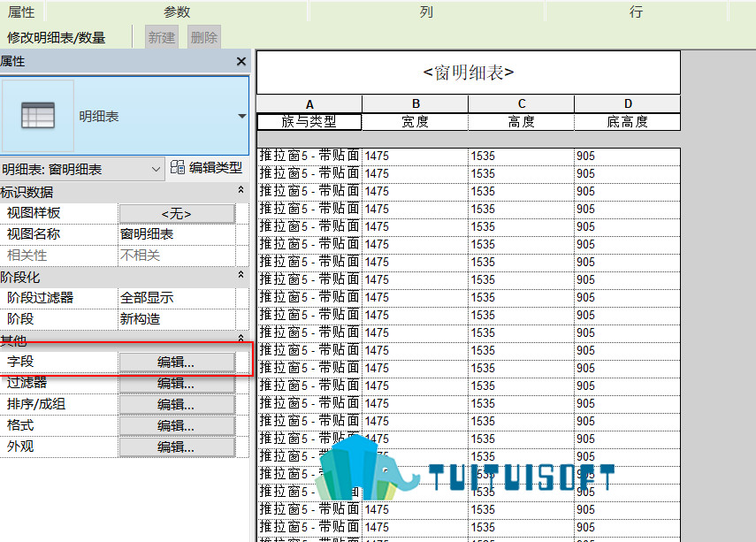Select column header C

pyautogui.click(x=522, y=104)
